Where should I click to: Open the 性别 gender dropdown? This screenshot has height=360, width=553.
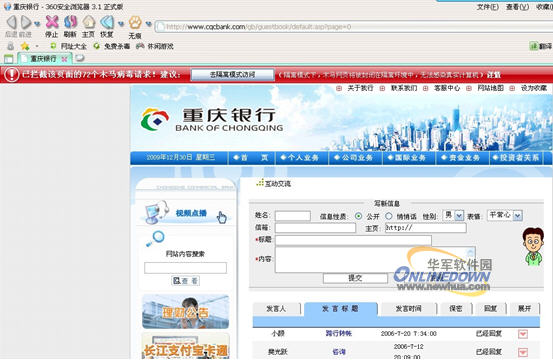tap(454, 215)
